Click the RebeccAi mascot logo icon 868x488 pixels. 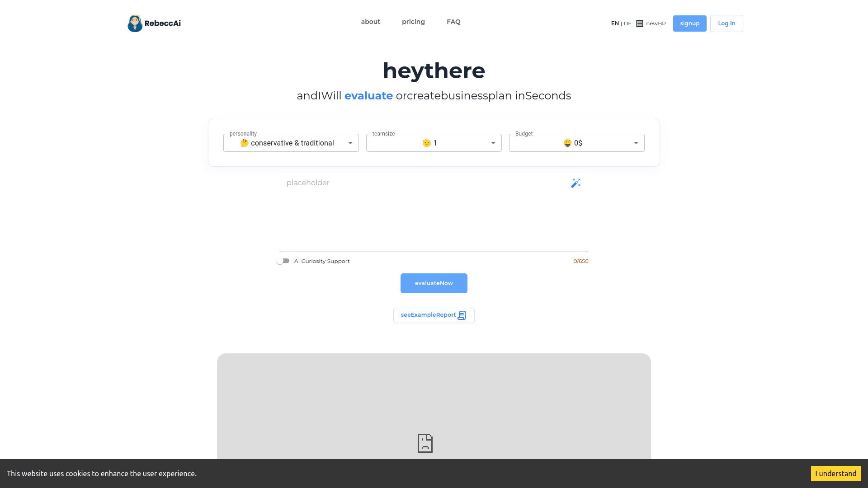pos(135,23)
